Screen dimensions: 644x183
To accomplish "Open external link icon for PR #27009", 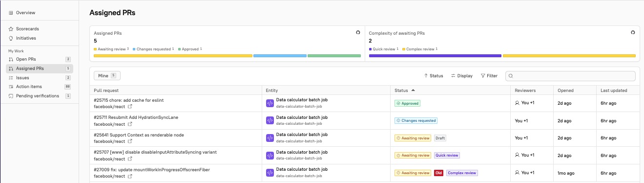I will coord(130,176).
